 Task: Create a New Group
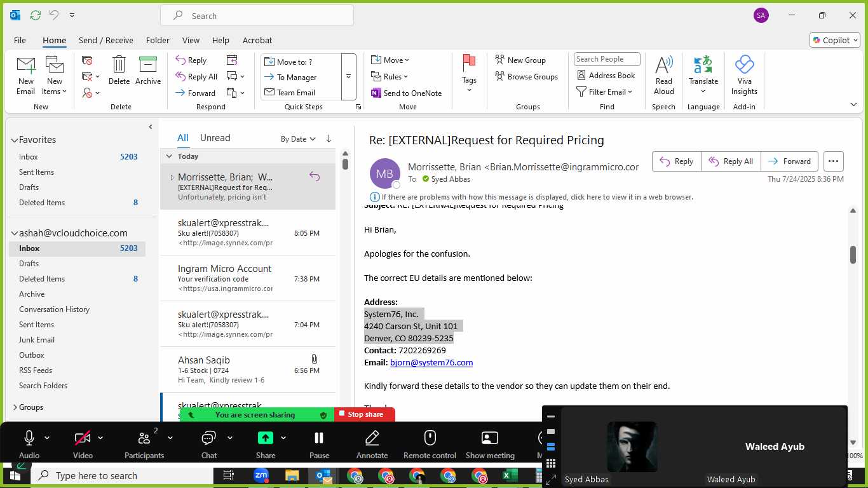click(520, 60)
